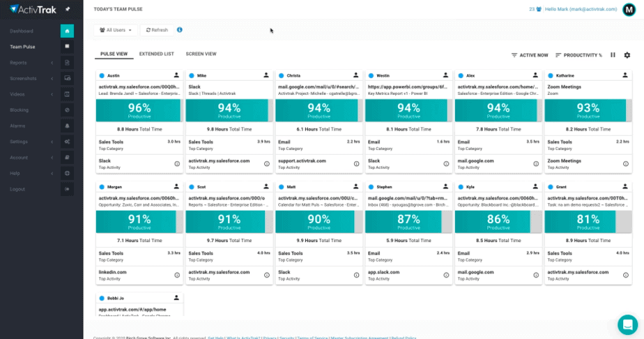Image resolution: width=644 pixels, height=339 pixels.
Task: Click the sidebar pin icon beside ActivTrak logo
Action: click(67, 9)
